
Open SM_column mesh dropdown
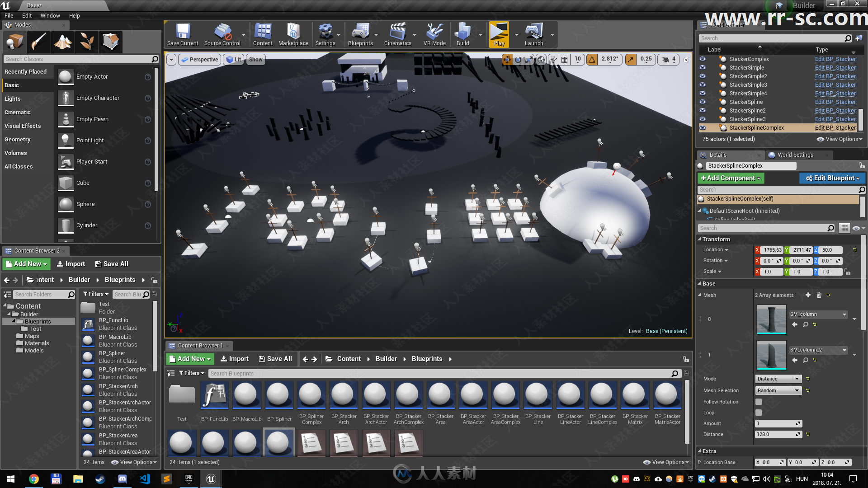click(818, 314)
